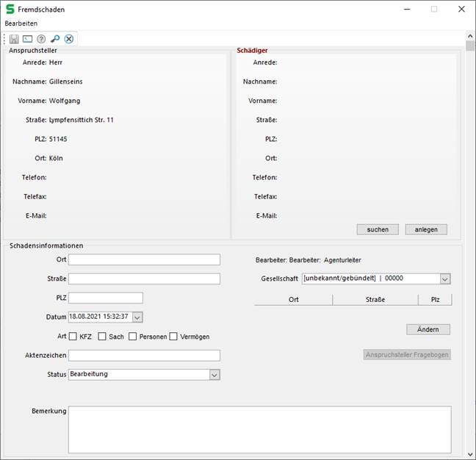Click the anlegen button
476x460 pixels.
click(x=425, y=229)
